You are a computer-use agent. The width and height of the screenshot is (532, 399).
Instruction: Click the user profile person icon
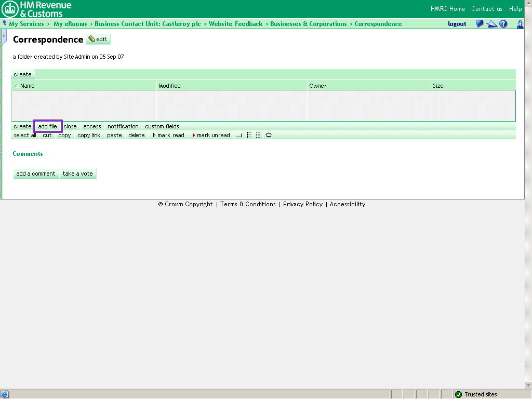coord(520,24)
